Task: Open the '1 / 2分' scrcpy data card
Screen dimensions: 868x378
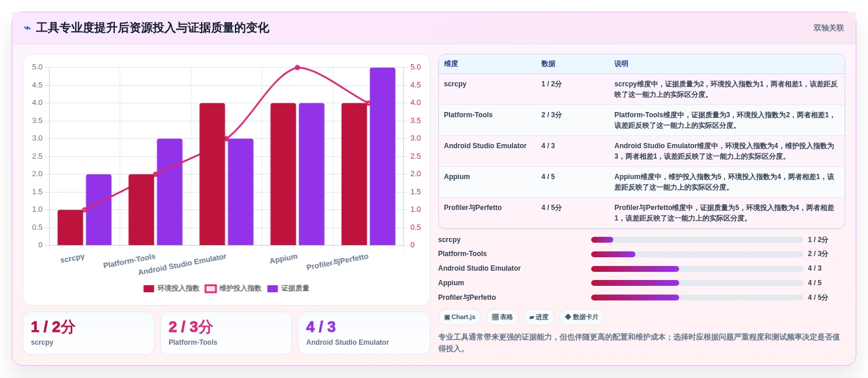Action: pyautogui.click(x=89, y=333)
